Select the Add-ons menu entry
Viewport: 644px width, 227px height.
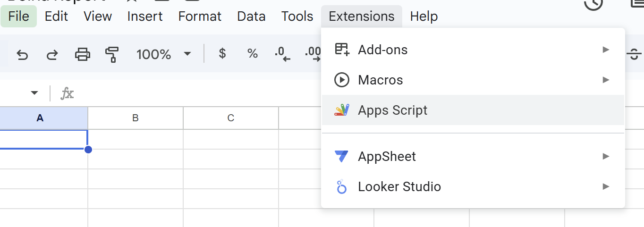(x=473, y=50)
